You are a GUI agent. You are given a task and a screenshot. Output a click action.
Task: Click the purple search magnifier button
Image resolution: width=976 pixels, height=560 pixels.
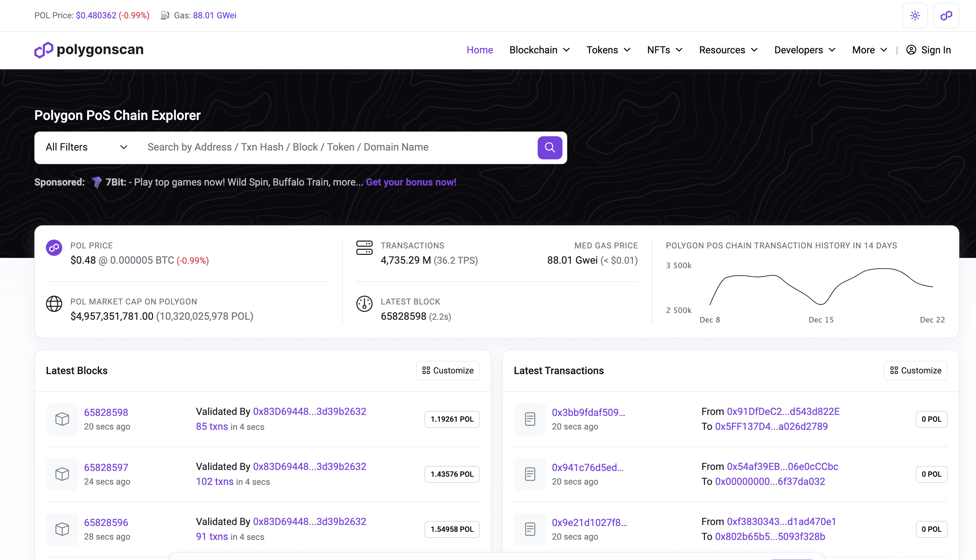click(x=550, y=147)
